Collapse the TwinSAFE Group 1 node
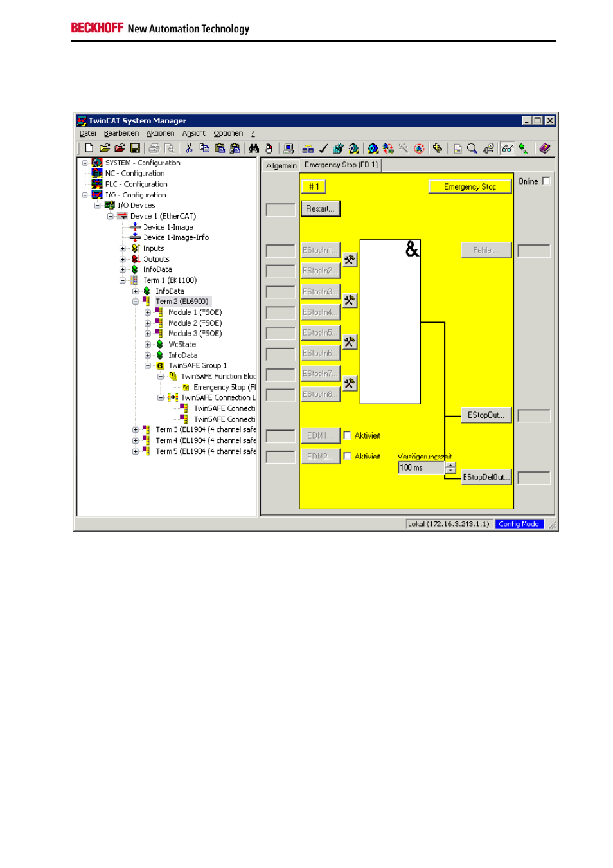Screen dimensions: 613x868 pyautogui.click(x=148, y=366)
